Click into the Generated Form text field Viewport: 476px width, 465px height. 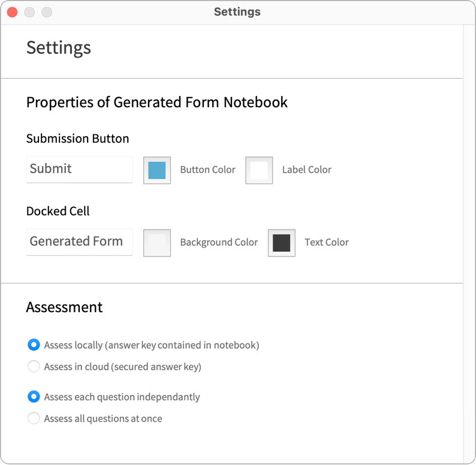(x=80, y=242)
